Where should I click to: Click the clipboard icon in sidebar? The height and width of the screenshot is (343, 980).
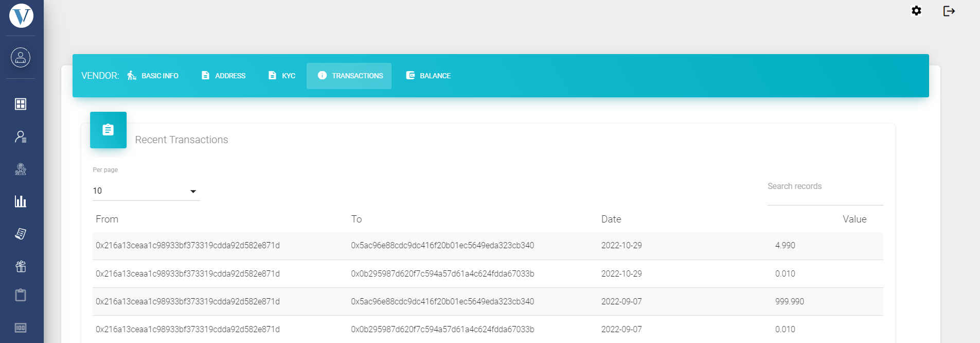pyautogui.click(x=21, y=295)
